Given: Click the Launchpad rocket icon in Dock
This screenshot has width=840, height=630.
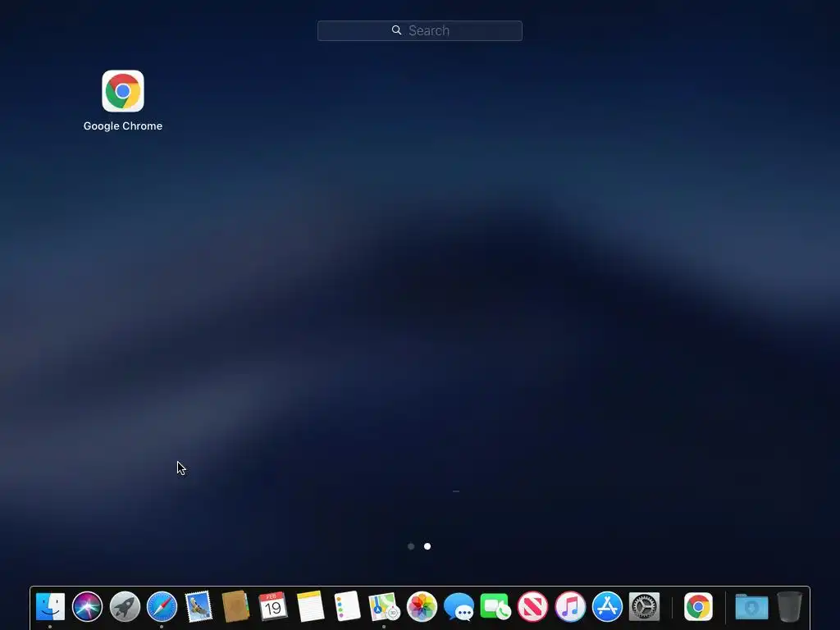Looking at the screenshot, I should tap(125, 607).
